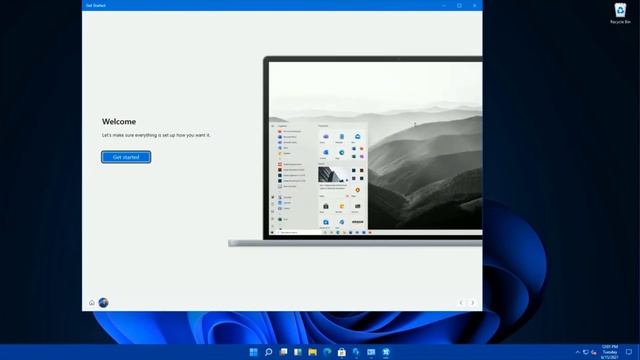Close the Get Started window

474,5
